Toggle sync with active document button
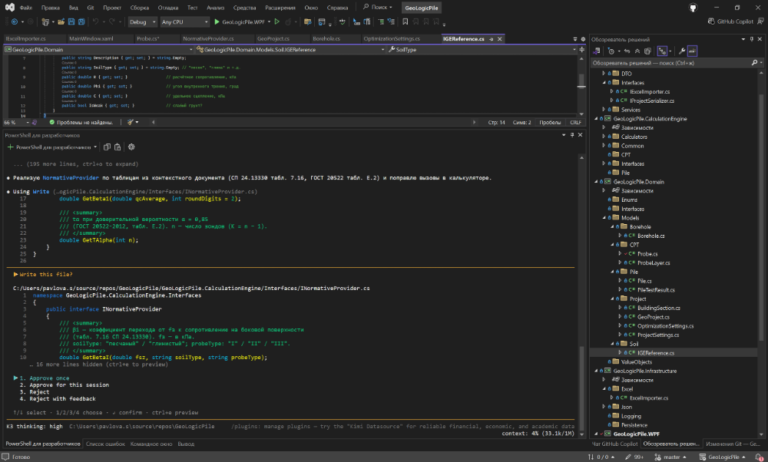The width and height of the screenshot is (768, 462). (x=627, y=51)
